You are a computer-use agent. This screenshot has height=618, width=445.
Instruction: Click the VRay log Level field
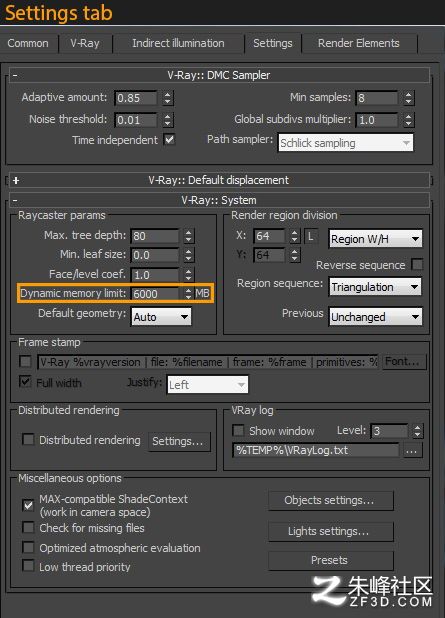pos(389,431)
